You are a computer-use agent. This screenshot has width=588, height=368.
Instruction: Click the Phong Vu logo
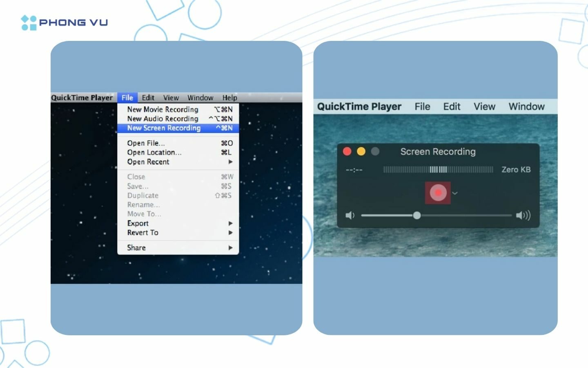pos(64,22)
